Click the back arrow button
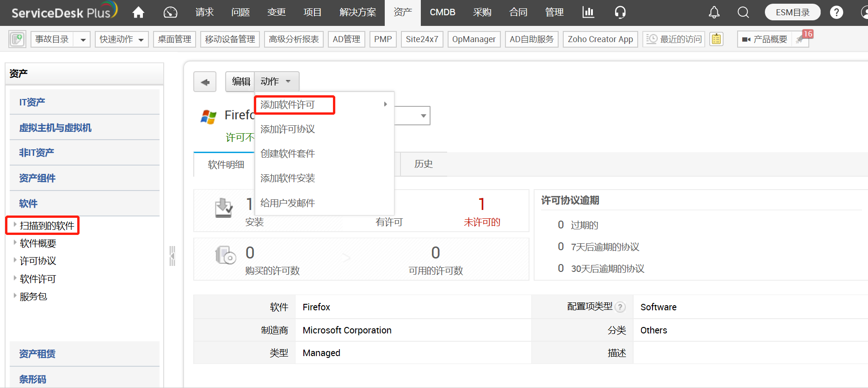 205,82
